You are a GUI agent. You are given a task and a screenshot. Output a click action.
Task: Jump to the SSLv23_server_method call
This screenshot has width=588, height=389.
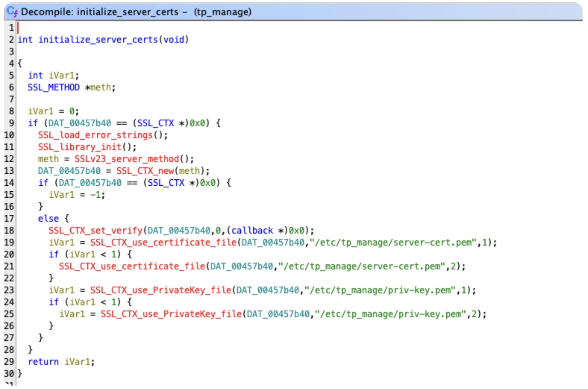126,159
